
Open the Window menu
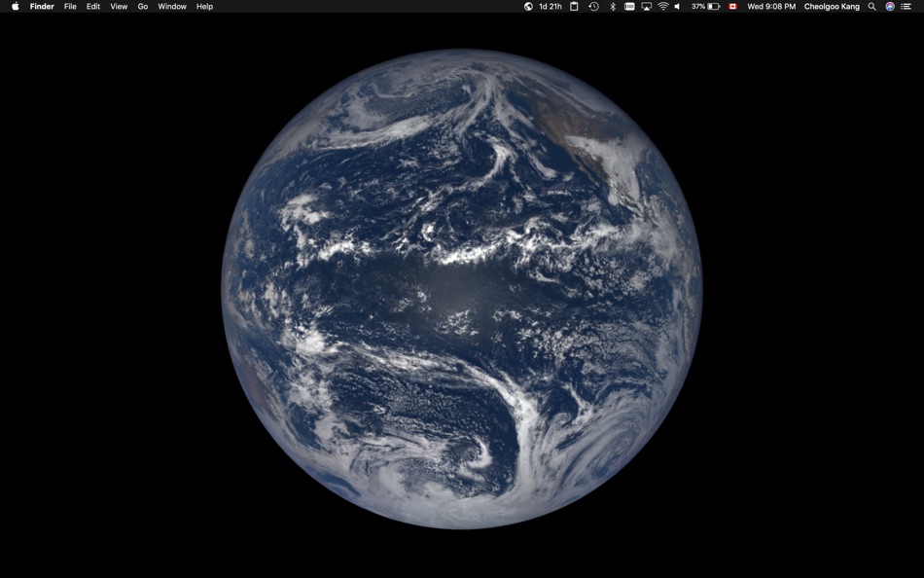(x=172, y=7)
